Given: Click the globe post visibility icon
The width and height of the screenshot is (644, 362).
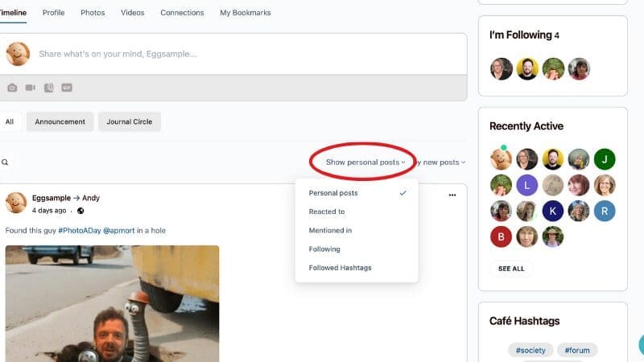Looking at the screenshot, I should [x=80, y=211].
